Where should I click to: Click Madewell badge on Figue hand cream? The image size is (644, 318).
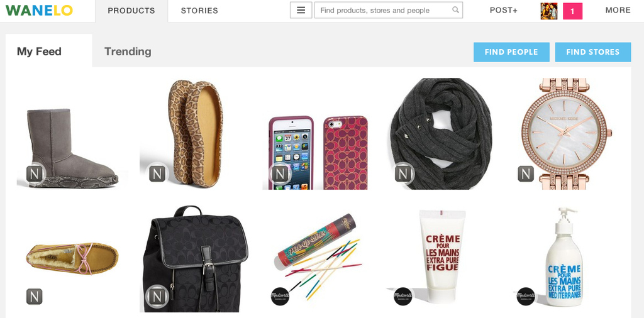pos(403,296)
